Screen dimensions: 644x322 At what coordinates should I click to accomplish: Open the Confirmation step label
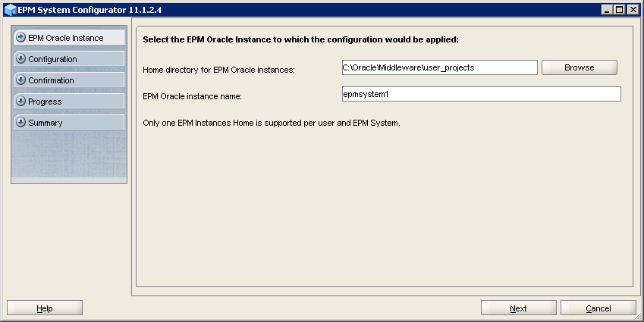tap(51, 80)
